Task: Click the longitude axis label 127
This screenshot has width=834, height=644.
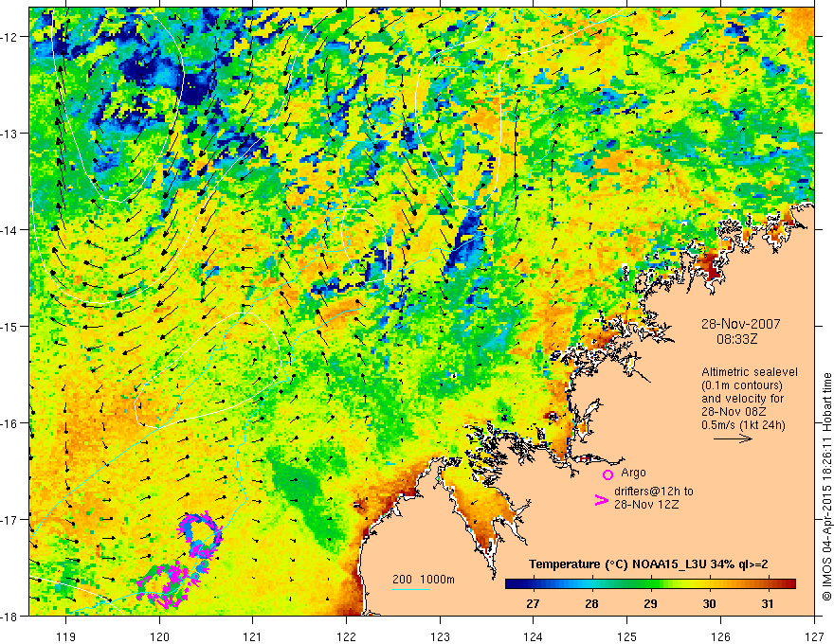Action: 814,636
